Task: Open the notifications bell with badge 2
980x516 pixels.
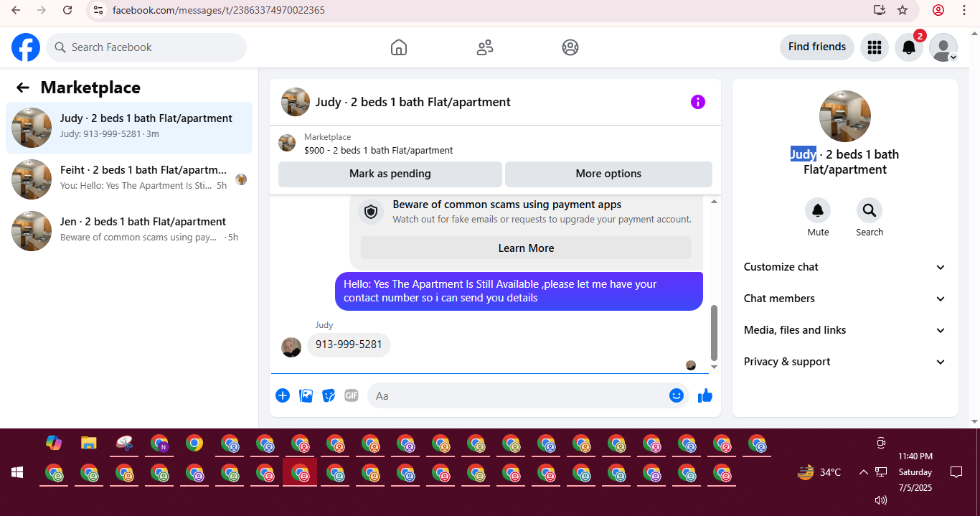Action: 908,47
